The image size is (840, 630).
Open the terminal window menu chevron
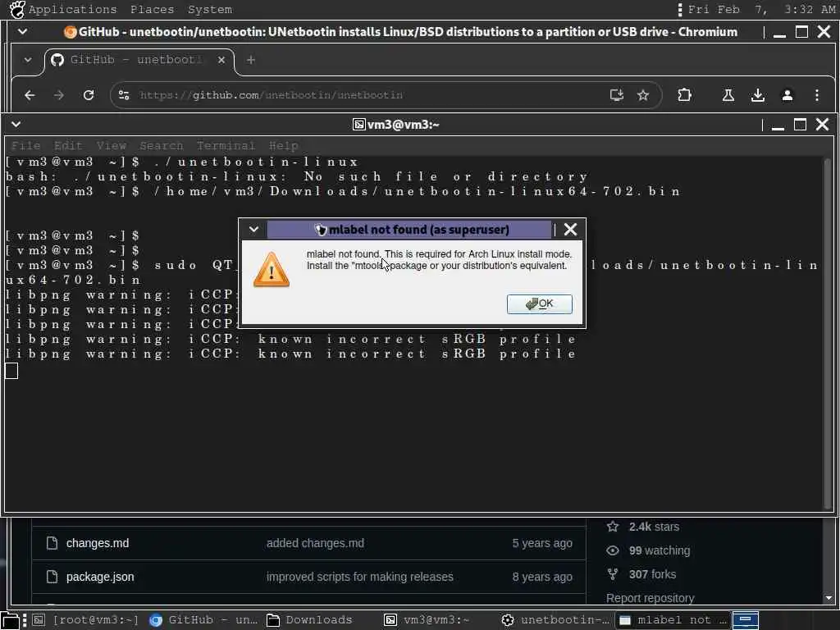(16, 125)
